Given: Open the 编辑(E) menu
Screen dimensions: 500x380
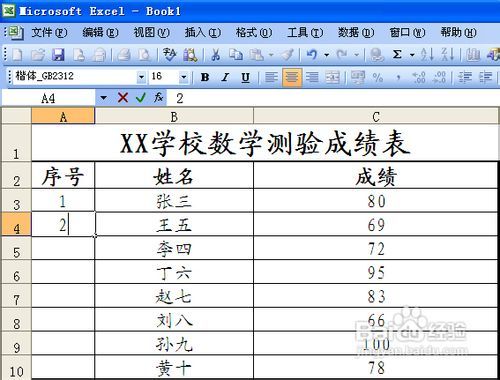Looking at the screenshot, I should click(x=100, y=32).
